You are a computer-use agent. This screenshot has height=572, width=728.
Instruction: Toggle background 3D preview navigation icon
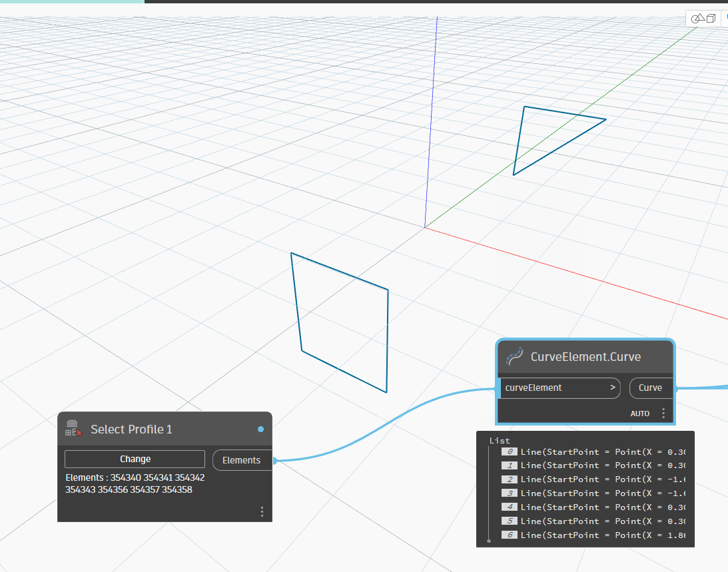tap(703, 19)
